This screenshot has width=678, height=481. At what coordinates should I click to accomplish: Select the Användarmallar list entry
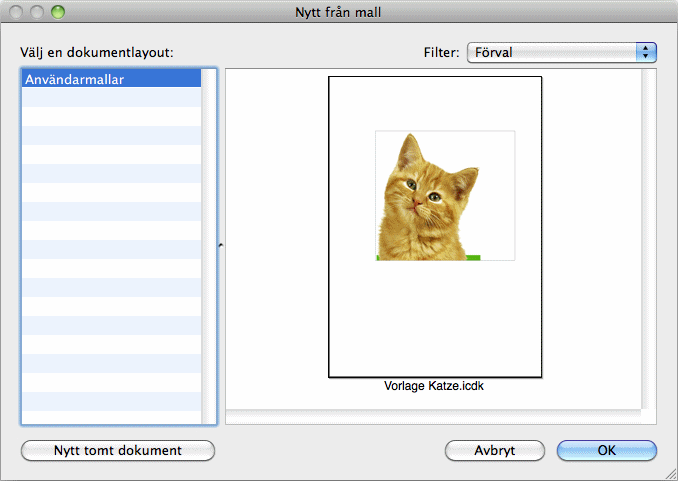point(112,79)
